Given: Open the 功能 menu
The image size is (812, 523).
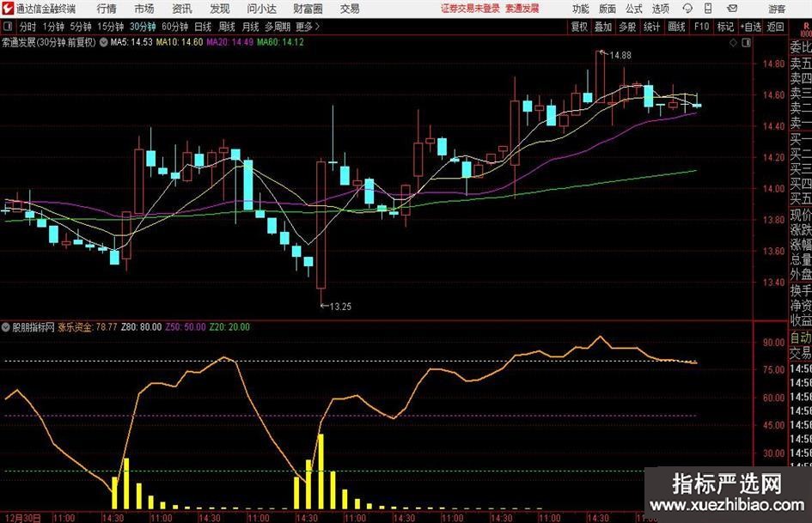Looking at the screenshot, I should [x=581, y=9].
